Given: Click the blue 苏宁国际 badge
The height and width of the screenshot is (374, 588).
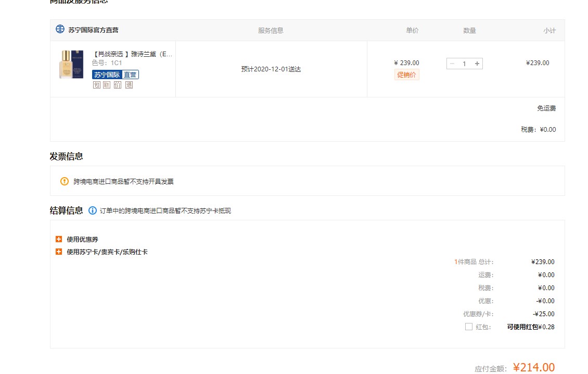Looking at the screenshot, I should pyautogui.click(x=107, y=74).
